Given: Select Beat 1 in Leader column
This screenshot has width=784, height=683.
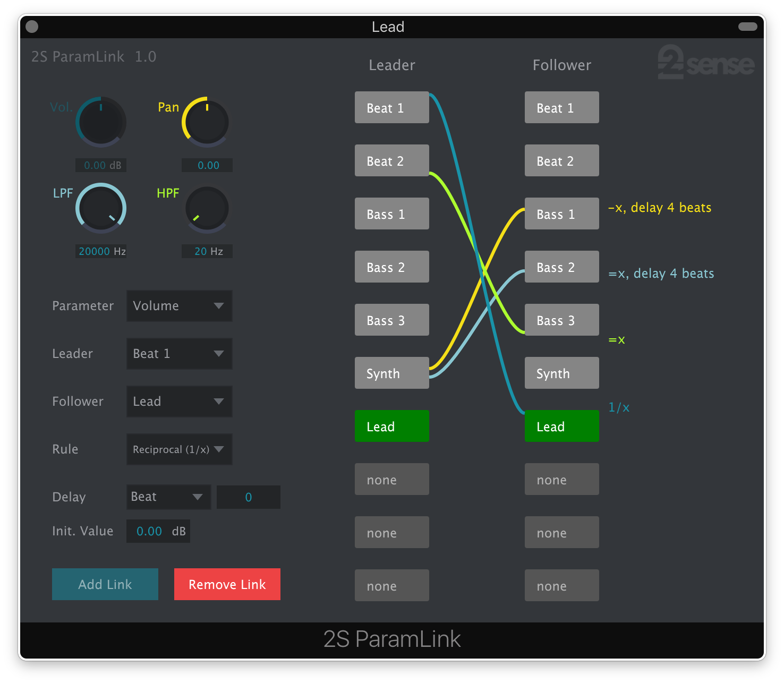Looking at the screenshot, I should tap(392, 107).
